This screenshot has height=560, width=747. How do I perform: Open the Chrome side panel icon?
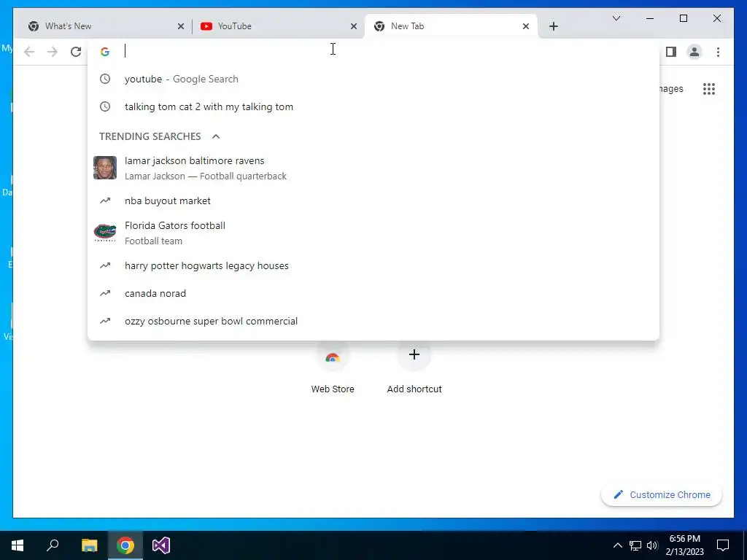(x=671, y=52)
